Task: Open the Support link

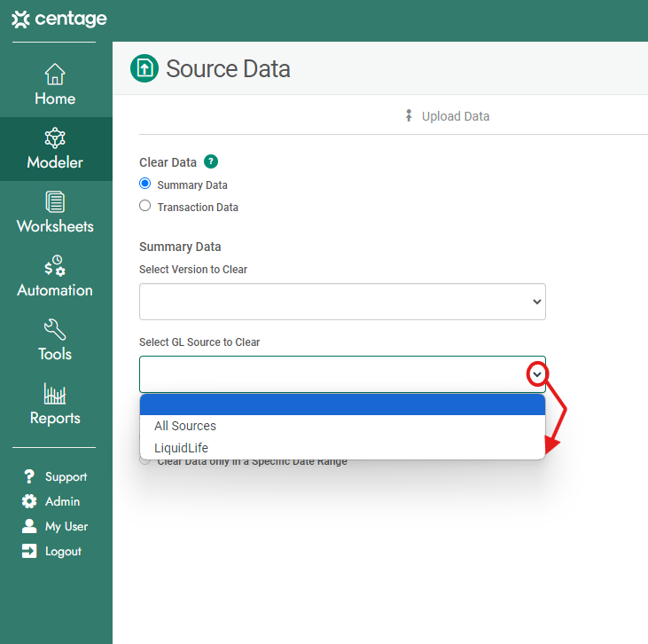Action: pos(55,476)
